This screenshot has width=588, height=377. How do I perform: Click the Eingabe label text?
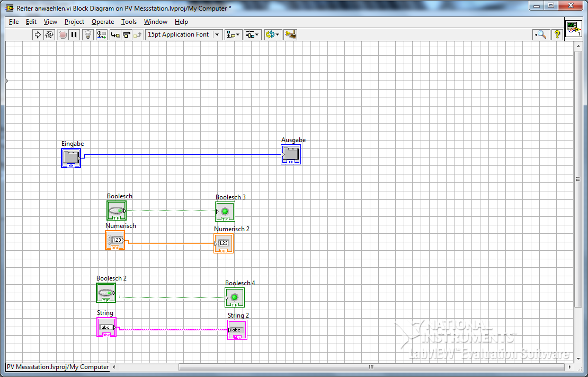coord(73,144)
